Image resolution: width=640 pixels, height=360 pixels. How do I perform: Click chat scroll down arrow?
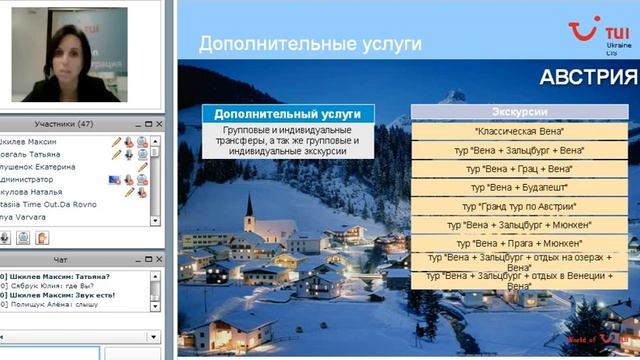tap(155, 306)
